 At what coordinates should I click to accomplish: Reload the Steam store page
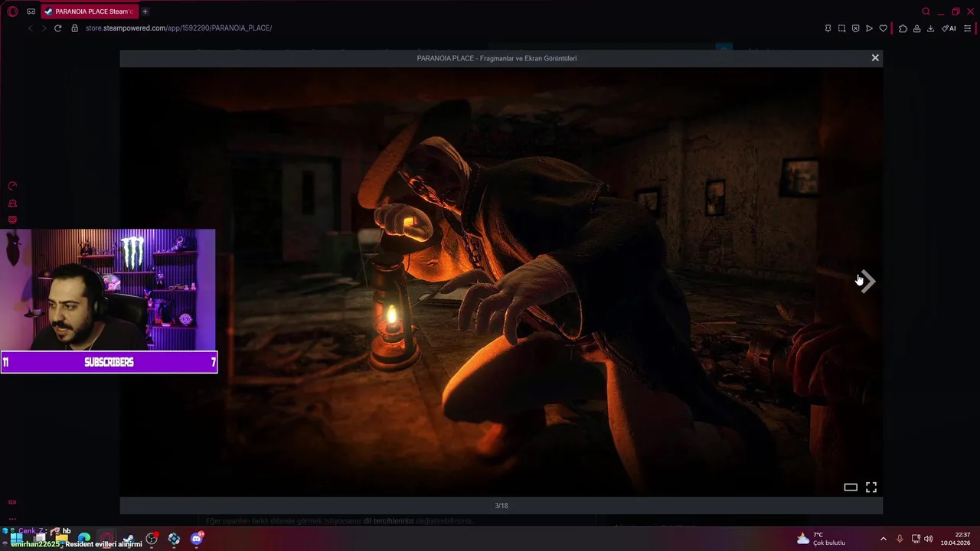(x=57, y=28)
